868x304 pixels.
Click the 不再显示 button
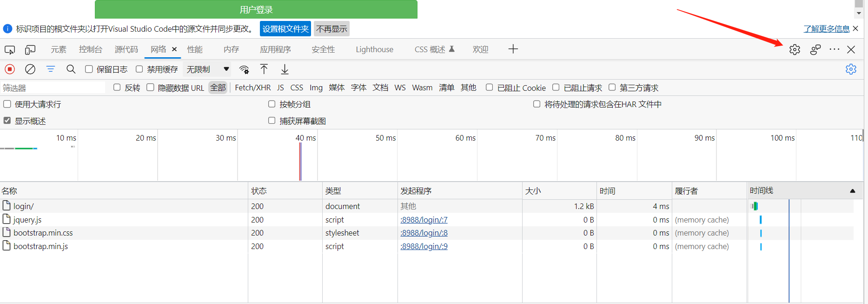point(331,29)
